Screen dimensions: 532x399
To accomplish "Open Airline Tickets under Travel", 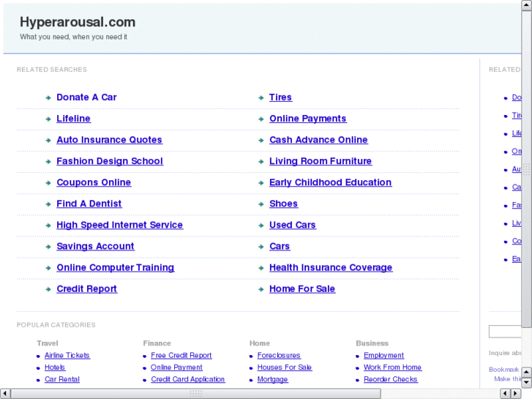I will (x=67, y=355).
